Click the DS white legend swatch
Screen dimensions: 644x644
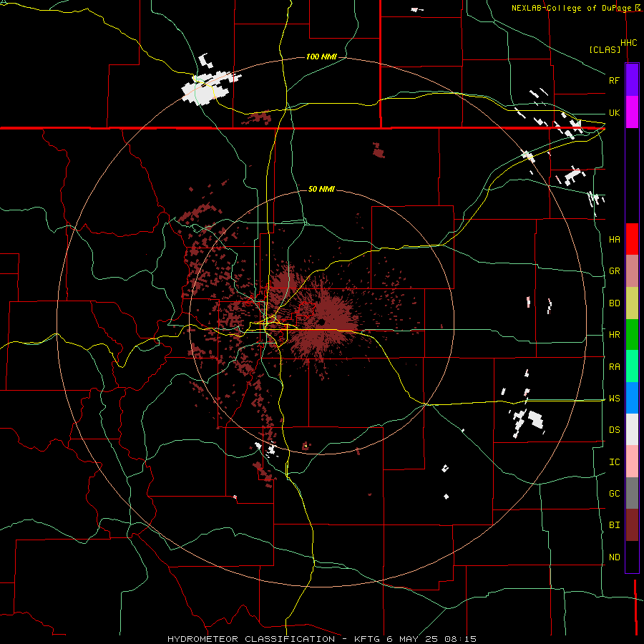[632, 429]
